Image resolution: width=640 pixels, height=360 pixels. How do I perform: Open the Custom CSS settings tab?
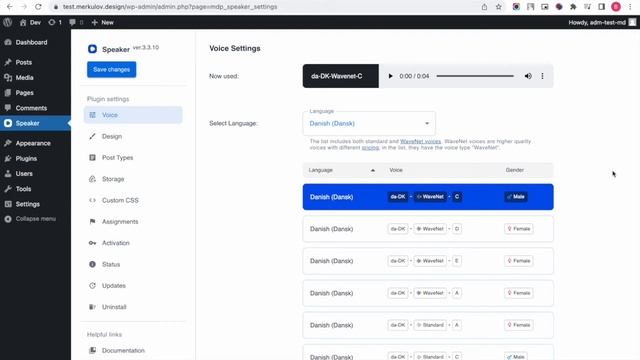(133, 200)
